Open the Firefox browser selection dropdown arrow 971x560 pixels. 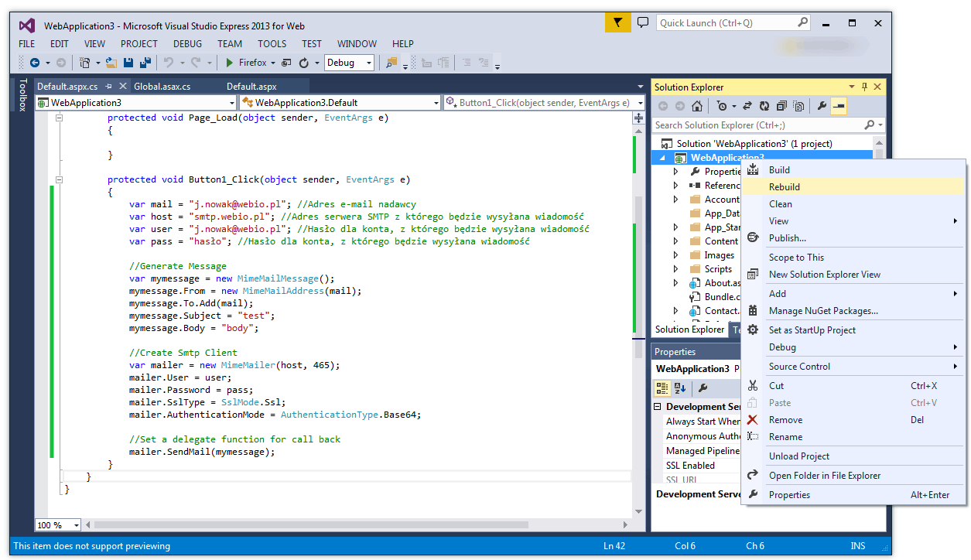(273, 63)
